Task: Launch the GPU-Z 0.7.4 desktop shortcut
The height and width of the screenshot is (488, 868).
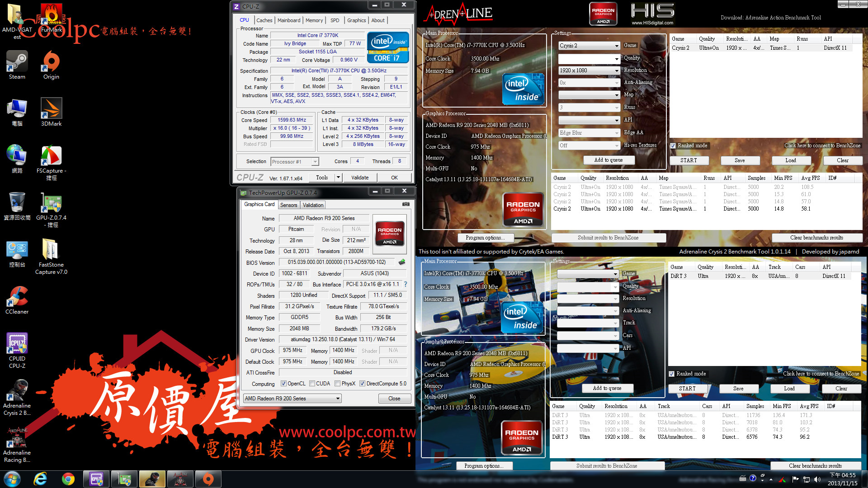Action: (x=51, y=210)
